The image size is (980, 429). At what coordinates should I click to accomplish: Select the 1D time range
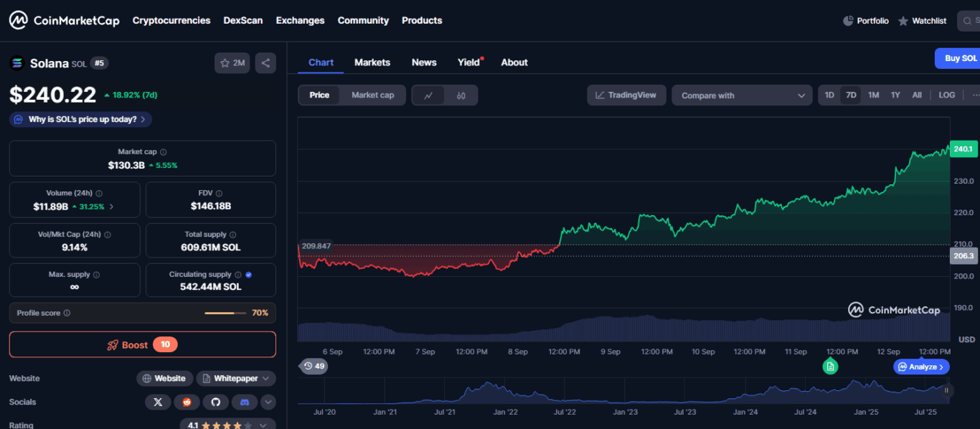(x=829, y=95)
